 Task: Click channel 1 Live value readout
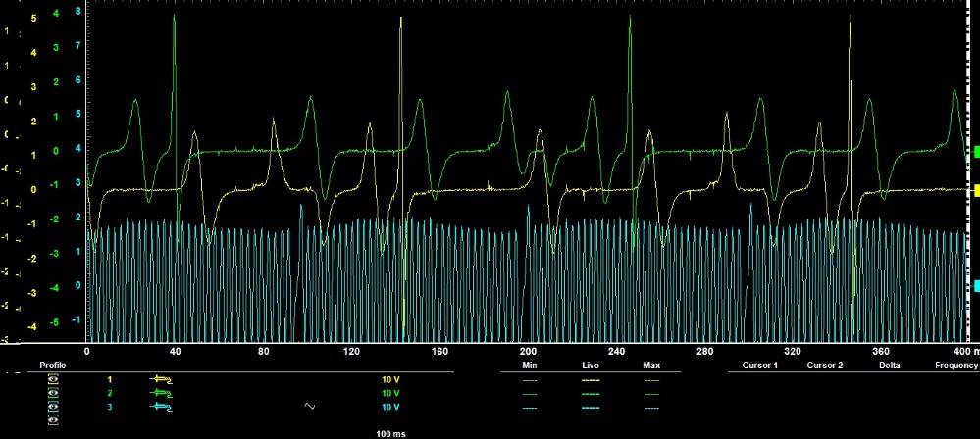click(x=590, y=377)
